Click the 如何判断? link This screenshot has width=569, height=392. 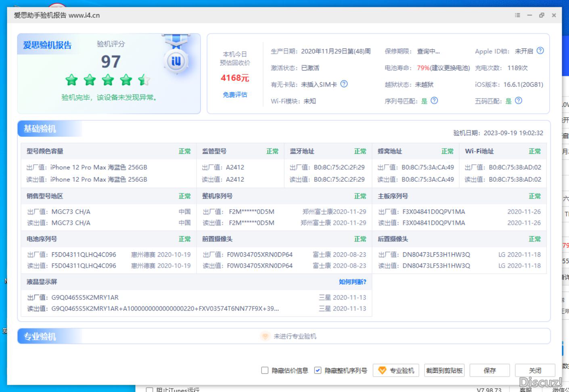point(352,282)
